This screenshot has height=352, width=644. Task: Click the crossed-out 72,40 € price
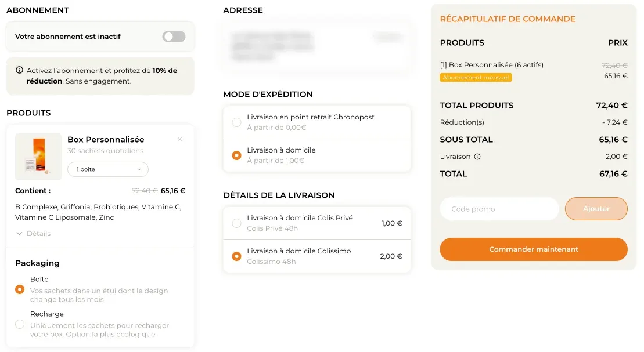click(614, 65)
